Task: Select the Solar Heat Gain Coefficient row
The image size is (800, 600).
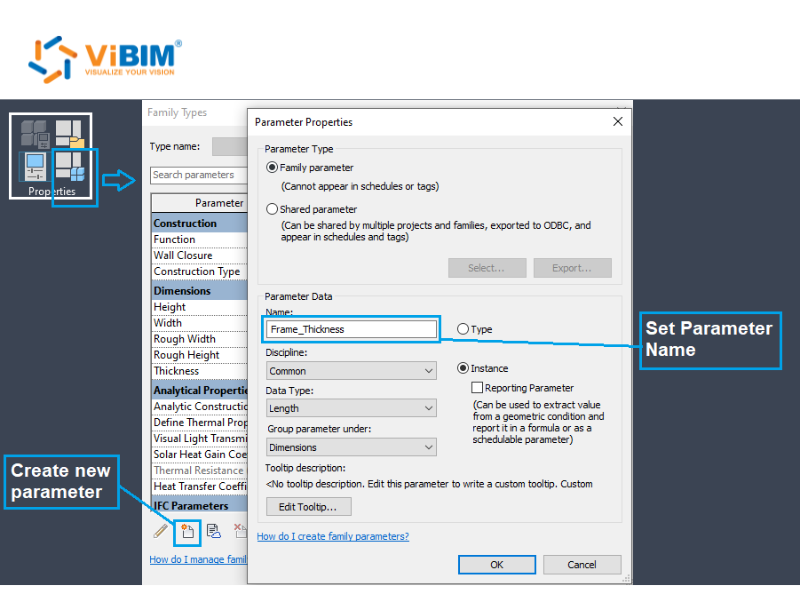Action: point(199,454)
